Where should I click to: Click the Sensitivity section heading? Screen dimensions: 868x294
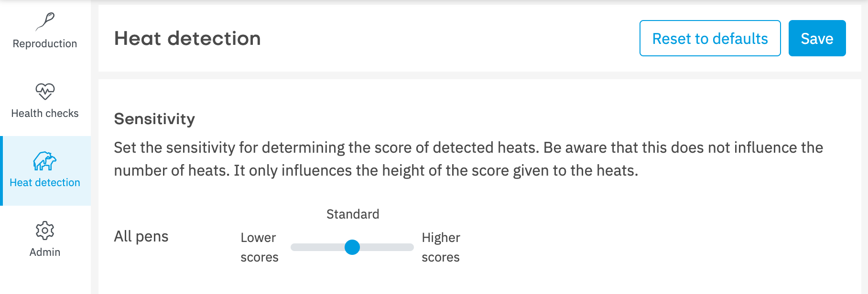tap(154, 119)
